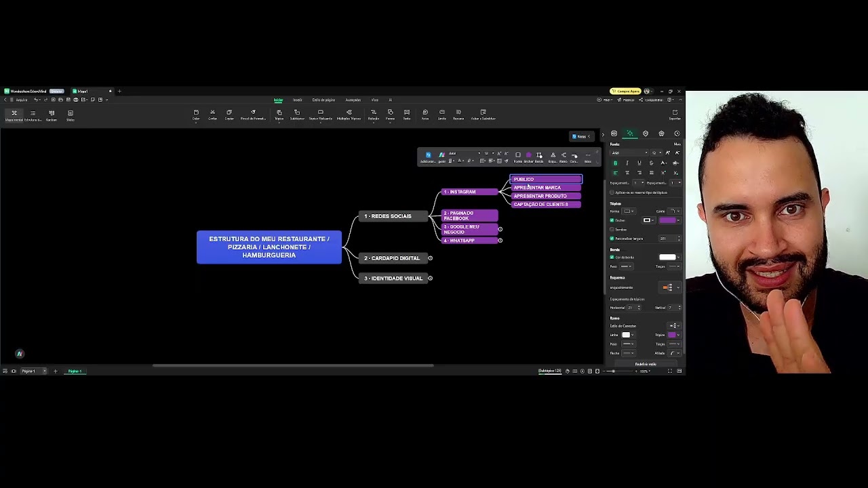Pick the white border color swatch

pyautogui.click(x=668, y=258)
